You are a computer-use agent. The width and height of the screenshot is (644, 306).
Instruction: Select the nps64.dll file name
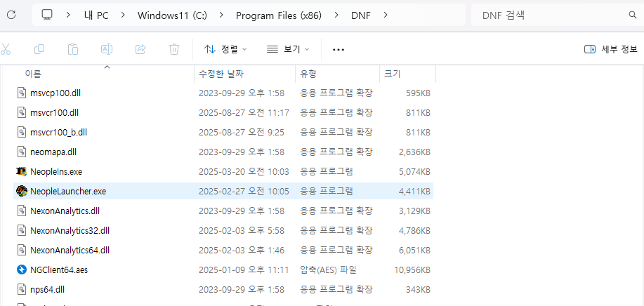coord(47,290)
